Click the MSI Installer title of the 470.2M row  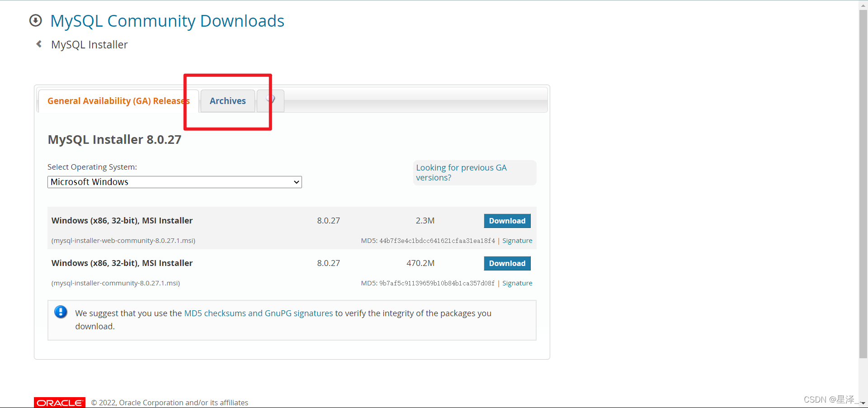[x=122, y=263]
